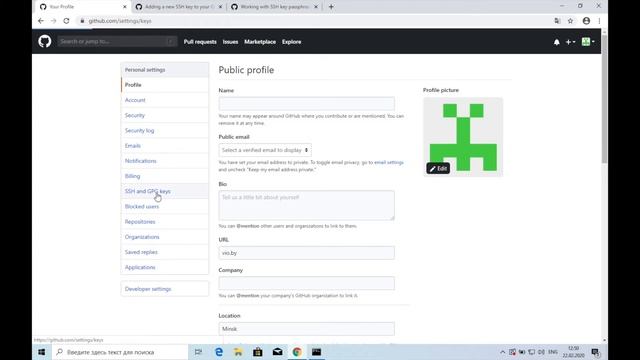The image size is (640, 360).
Task: Launch Microsoft Edge from taskbar
Action: pyautogui.click(x=219, y=352)
